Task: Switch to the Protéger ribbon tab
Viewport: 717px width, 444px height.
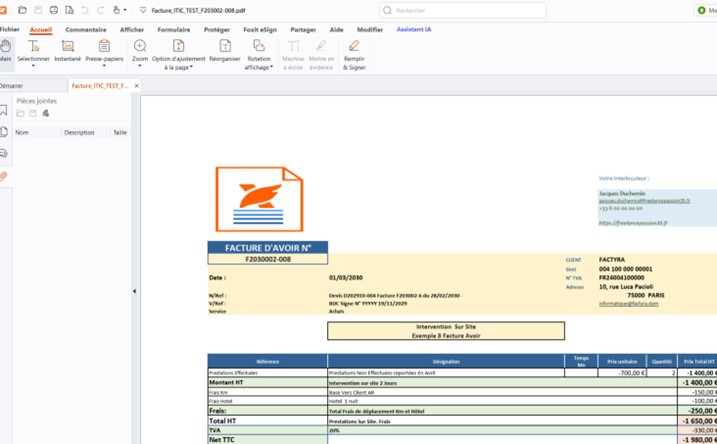Action: [217, 30]
